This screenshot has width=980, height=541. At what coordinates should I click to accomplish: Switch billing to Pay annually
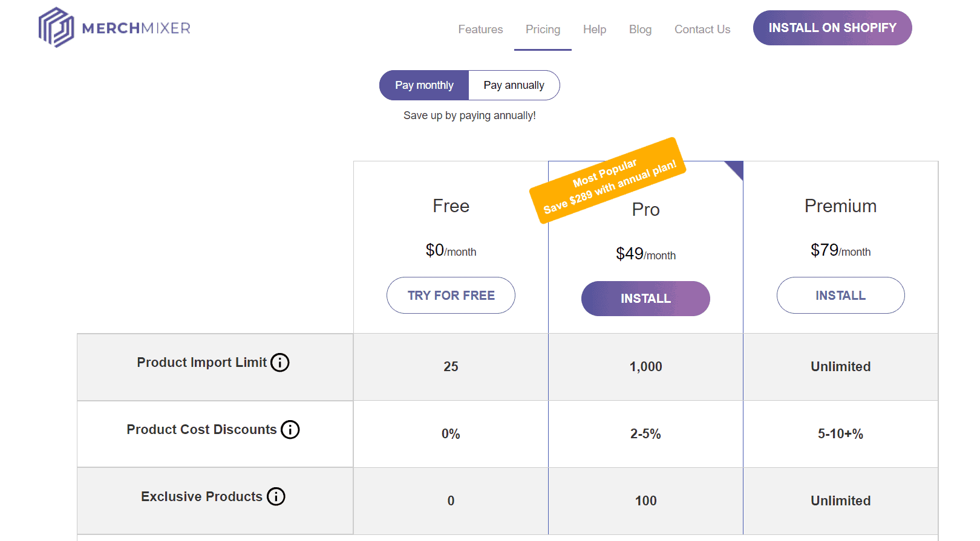514,85
